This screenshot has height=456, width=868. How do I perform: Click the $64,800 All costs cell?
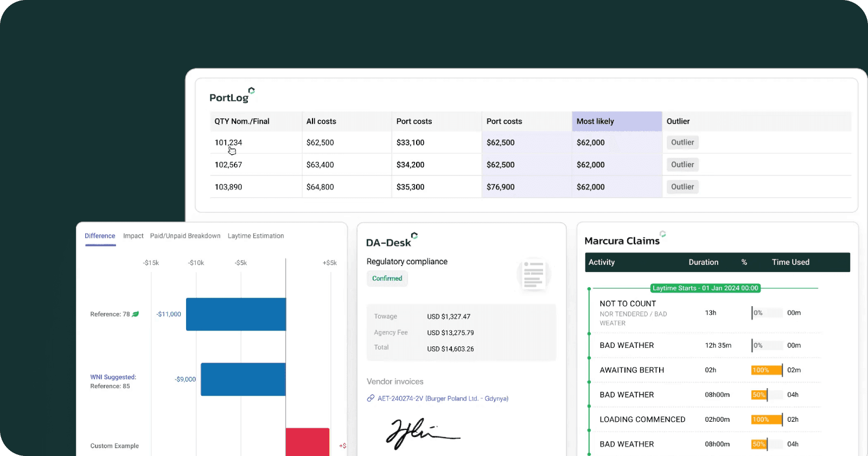point(320,187)
